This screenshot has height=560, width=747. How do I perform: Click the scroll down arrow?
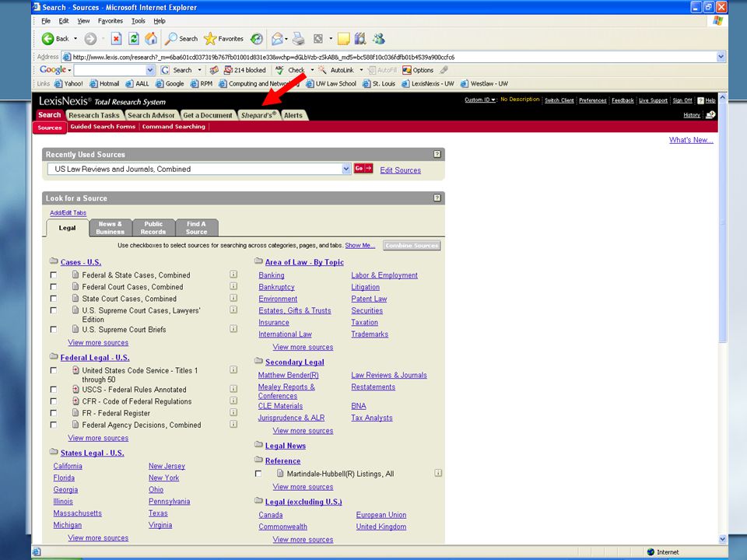[x=722, y=539]
